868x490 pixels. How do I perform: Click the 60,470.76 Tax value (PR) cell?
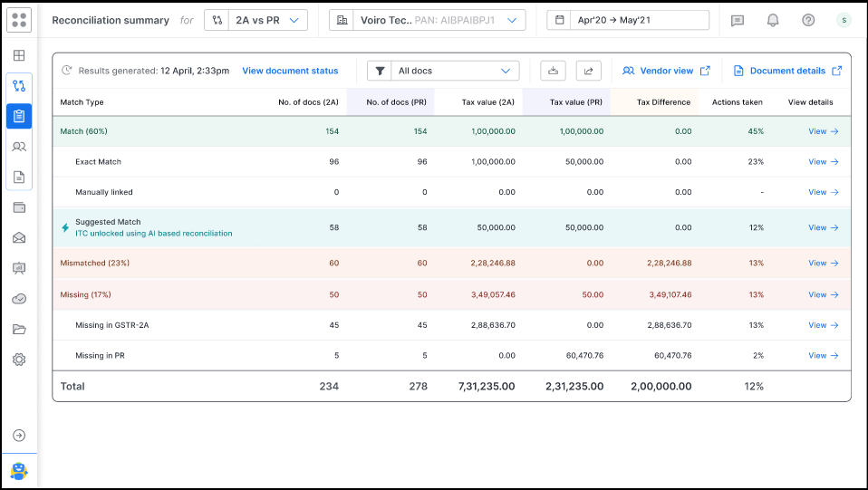(584, 355)
